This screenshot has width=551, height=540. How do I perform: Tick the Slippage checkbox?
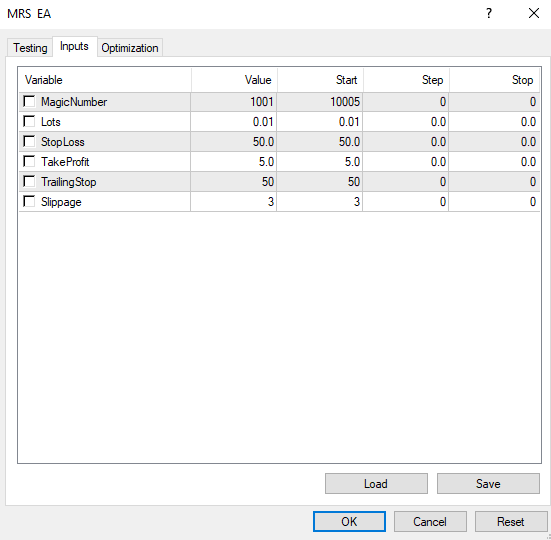[x=29, y=201]
